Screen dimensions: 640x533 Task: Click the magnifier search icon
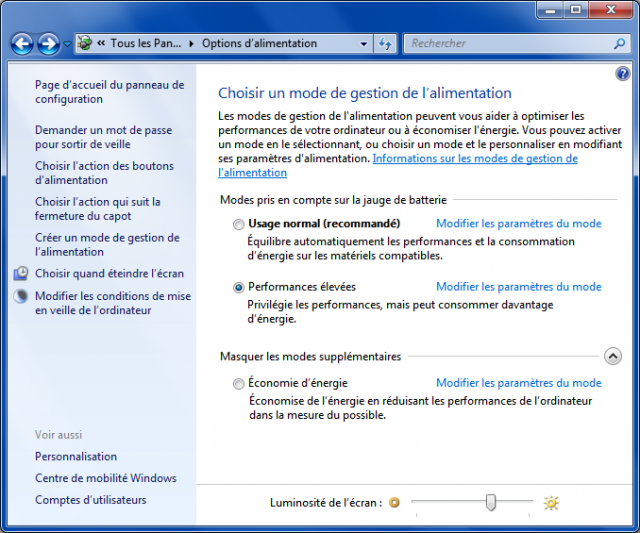point(620,43)
